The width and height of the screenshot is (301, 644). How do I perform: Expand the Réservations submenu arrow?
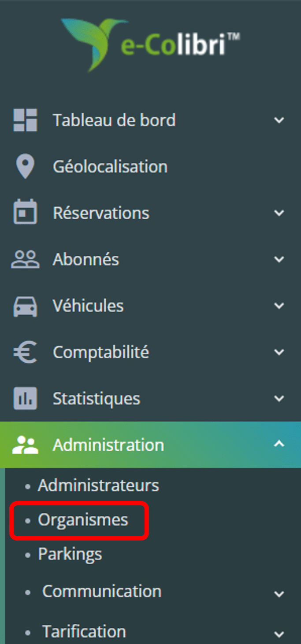279,213
